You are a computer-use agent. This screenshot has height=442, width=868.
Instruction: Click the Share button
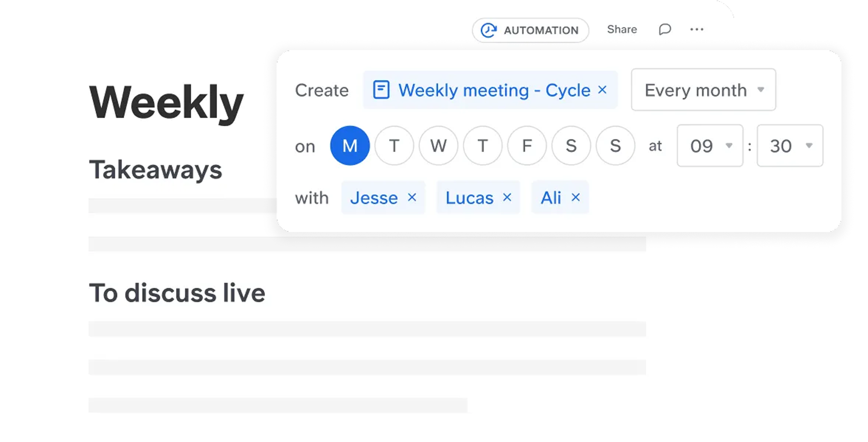622,29
